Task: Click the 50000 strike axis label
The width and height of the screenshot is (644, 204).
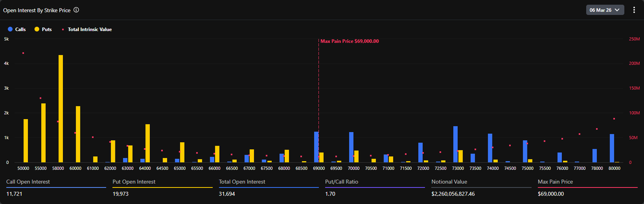Action: (x=23, y=168)
